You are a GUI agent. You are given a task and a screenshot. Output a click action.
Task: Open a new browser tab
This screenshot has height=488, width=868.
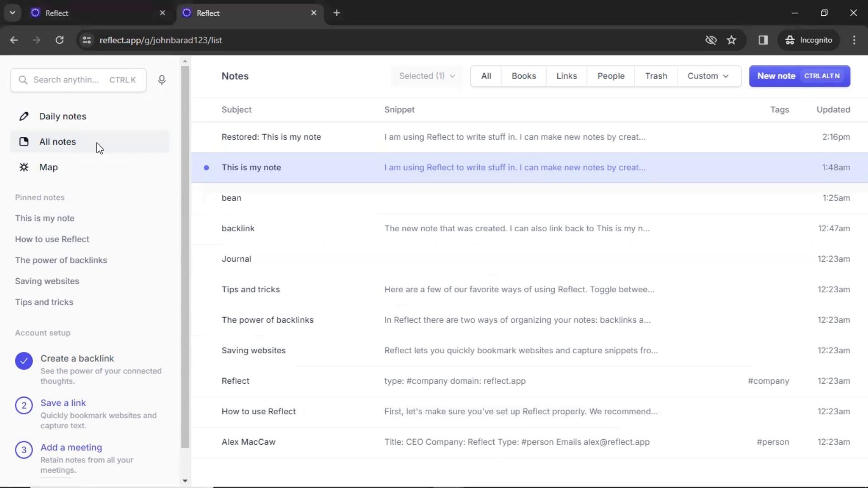(336, 13)
